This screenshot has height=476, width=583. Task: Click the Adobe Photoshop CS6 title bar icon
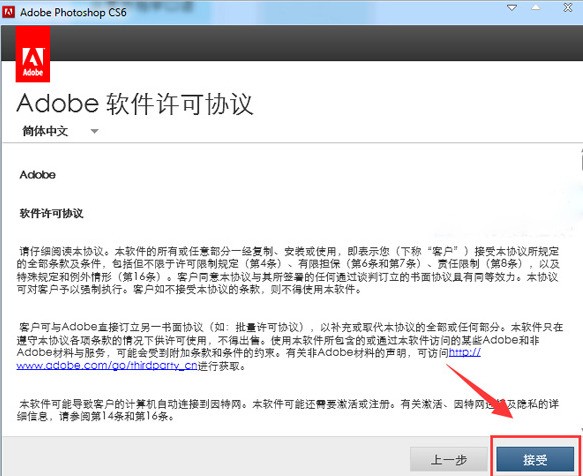click(8, 12)
